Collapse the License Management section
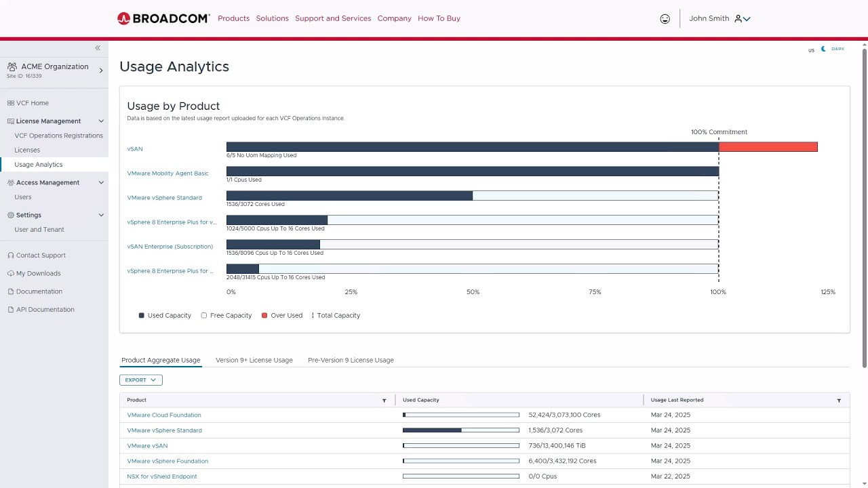The height and width of the screenshot is (488, 868). [101, 121]
